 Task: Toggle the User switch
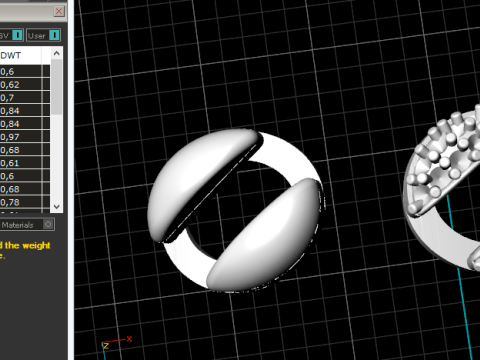(x=54, y=35)
